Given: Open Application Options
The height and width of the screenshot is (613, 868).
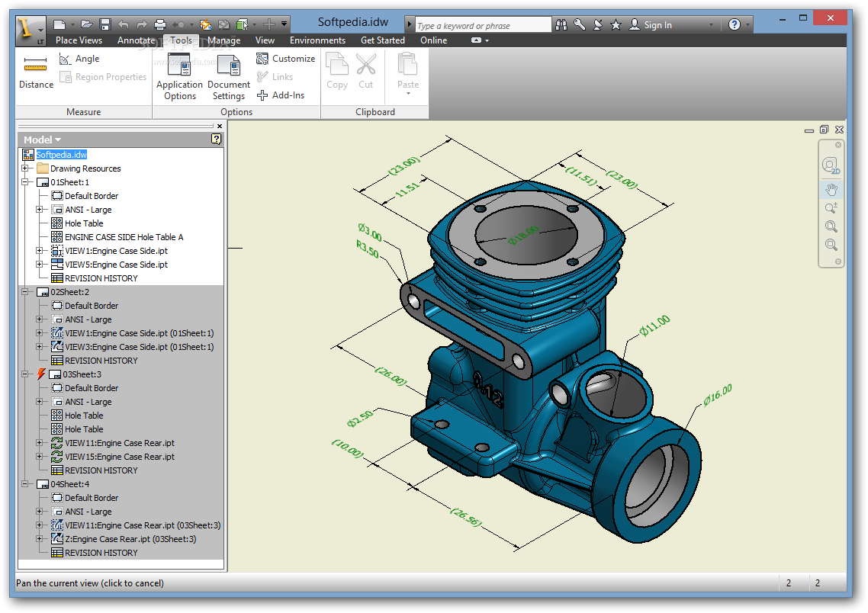Looking at the screenshot, I should click(x=179, y=78).
